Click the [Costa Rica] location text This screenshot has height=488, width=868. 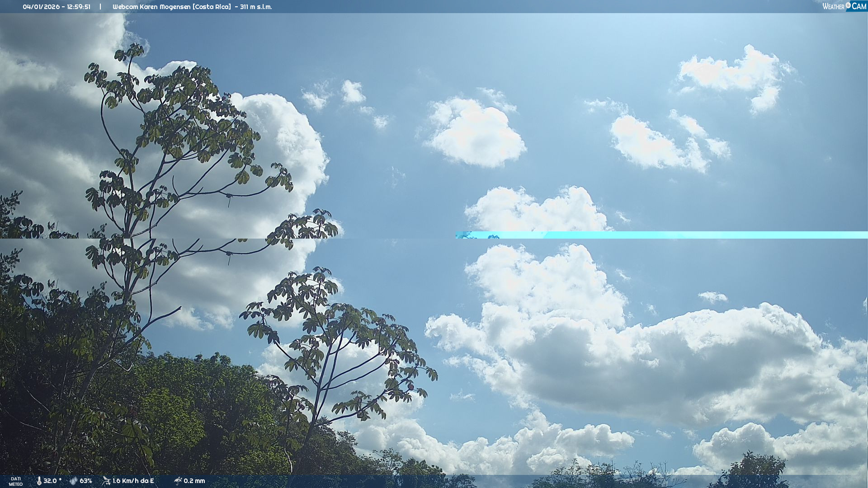[212, 7]
